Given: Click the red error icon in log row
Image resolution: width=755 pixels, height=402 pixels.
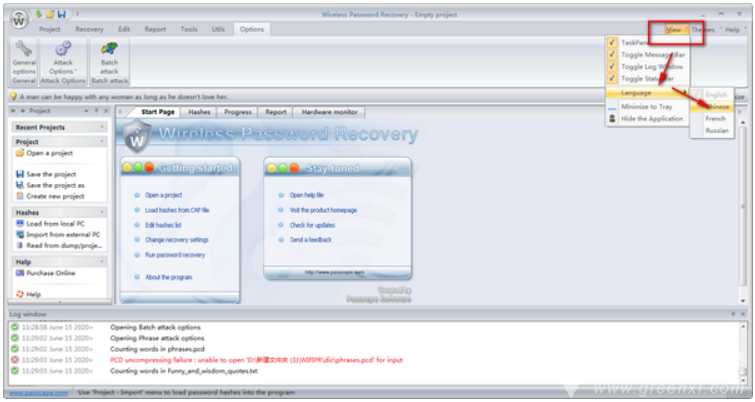Looking at the screenshot, I should coord(15,360).
